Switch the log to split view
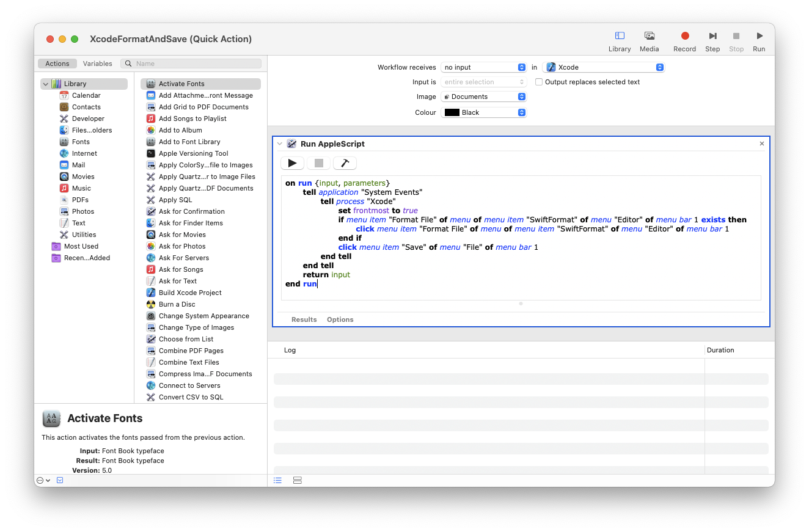 pos(297,480)
